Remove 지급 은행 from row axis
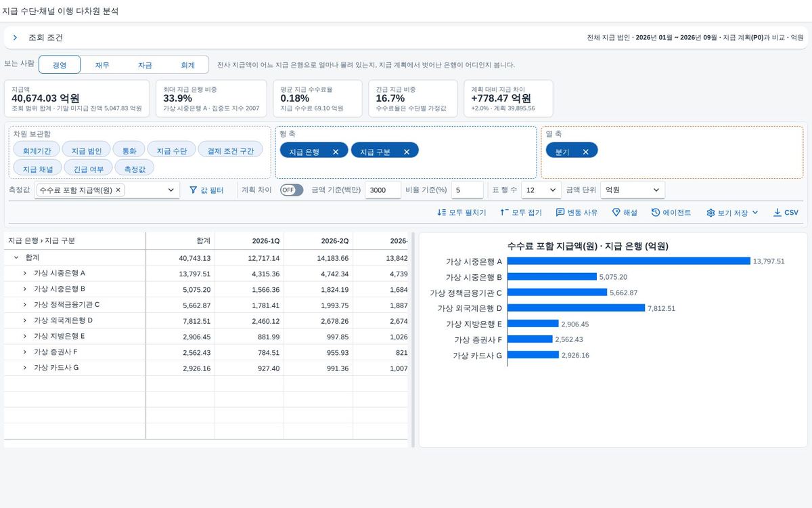This screenshot has height=508, width=812. coord(336,152)
